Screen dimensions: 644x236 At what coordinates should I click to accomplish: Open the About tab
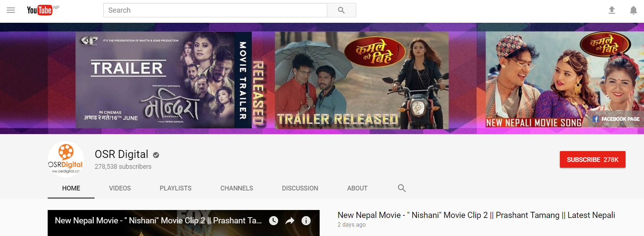click(357, 188)
